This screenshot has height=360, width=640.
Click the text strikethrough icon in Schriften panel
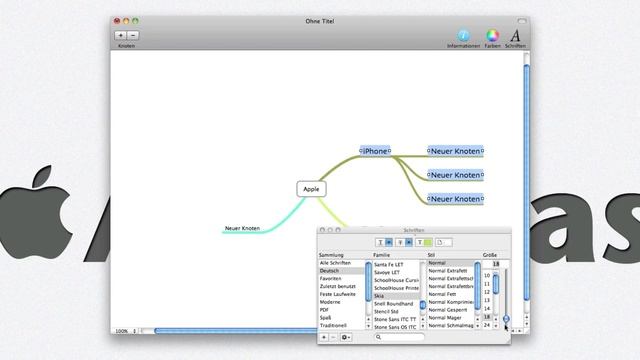click(x=400, y=242)
